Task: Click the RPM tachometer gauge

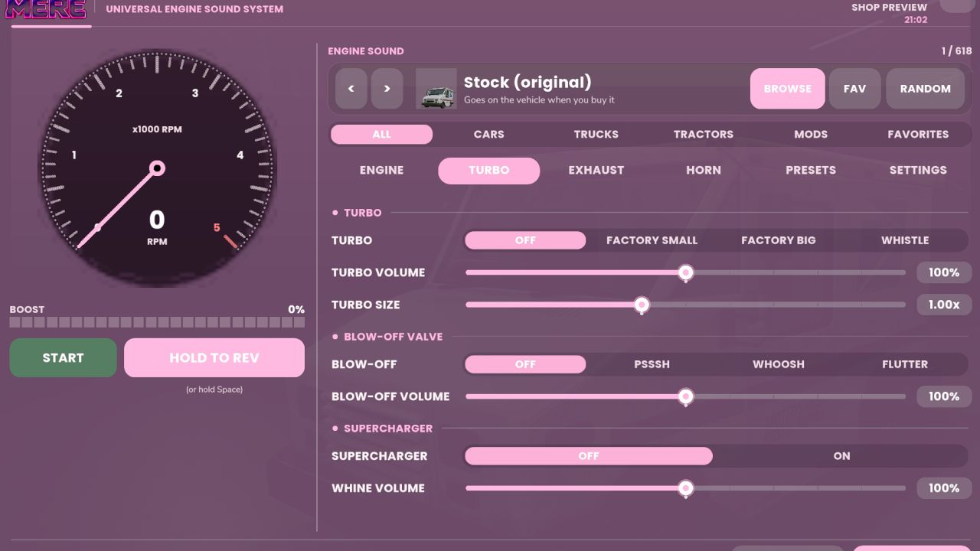Action: click(157, 168)
